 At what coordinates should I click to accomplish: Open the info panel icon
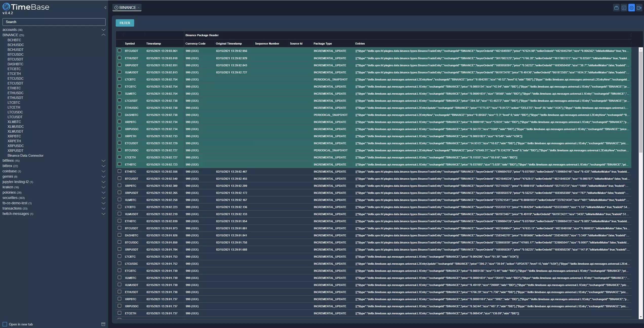624,8
